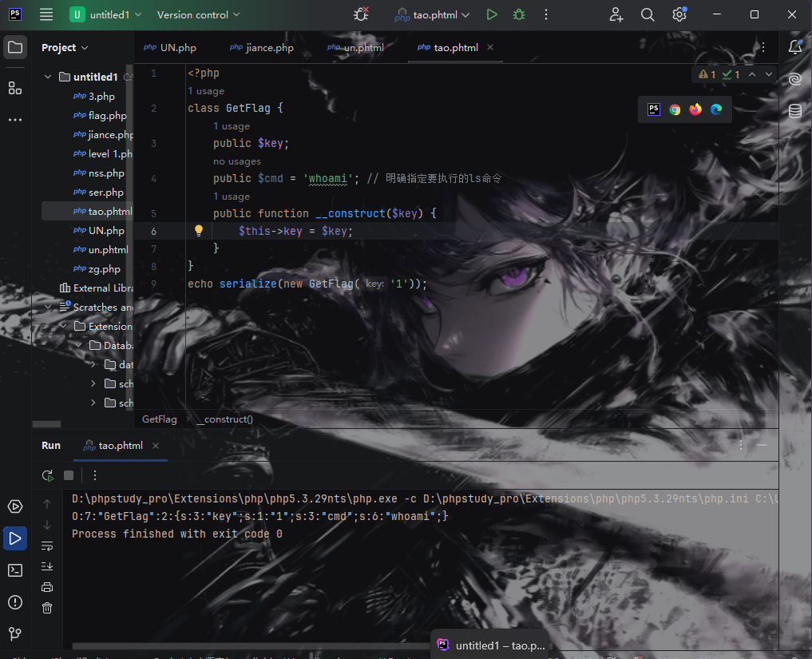Open the Terminal tool window
This screenshot has width=812, height=659.
tap(15, 570)
